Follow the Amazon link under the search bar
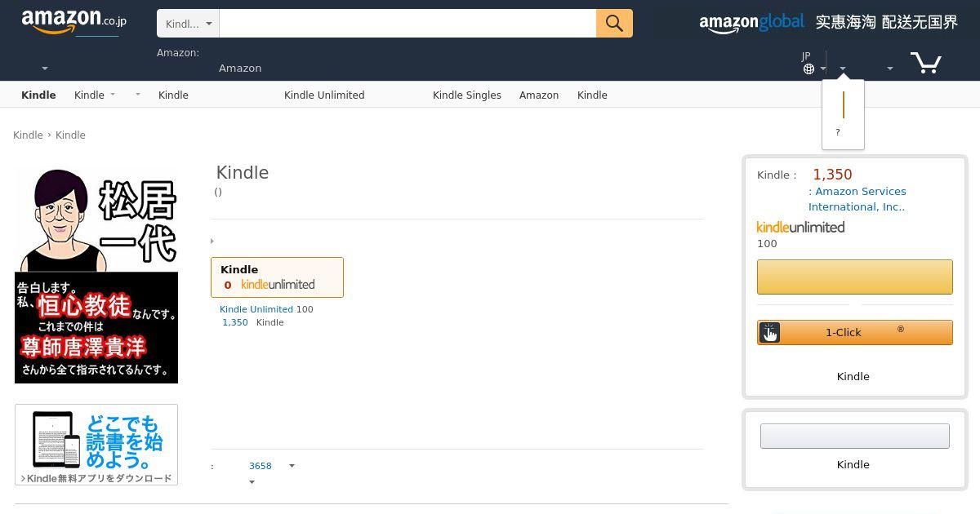 point(240,69)
